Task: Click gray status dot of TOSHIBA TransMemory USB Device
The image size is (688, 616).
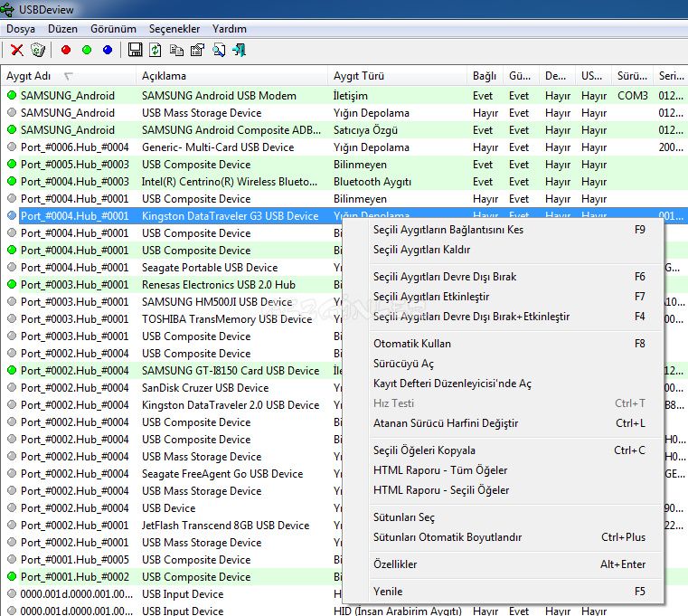Action: 12,318
